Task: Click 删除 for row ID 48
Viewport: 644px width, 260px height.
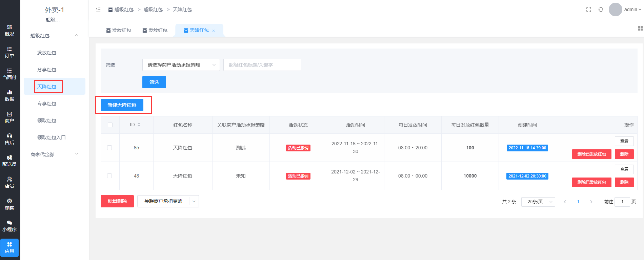Action: [624, 182]
